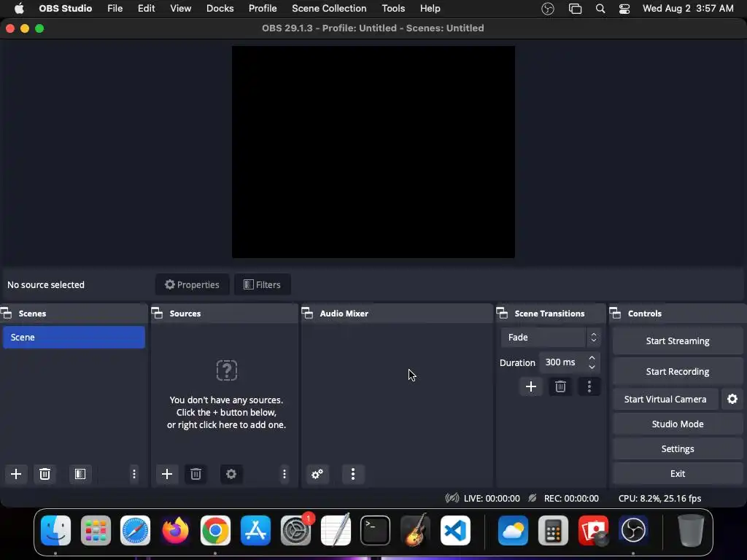Click the date and time in menu bar
Screen dimensions: 747x560
[688, 9]
